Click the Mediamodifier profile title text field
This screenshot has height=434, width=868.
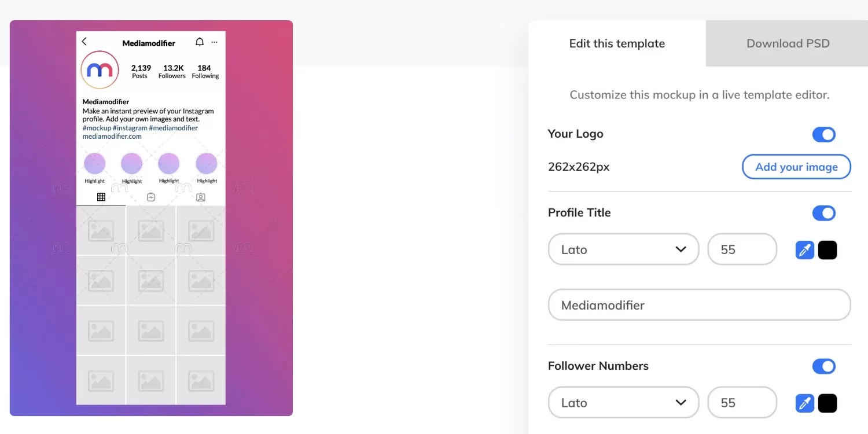699,305
